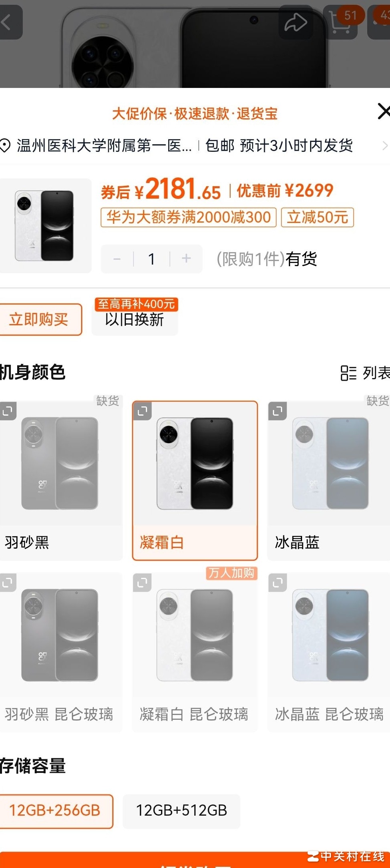This screenshot has width=390, height=868.
Task: Open the shopping cart icon
Action: tap(340, 22)
